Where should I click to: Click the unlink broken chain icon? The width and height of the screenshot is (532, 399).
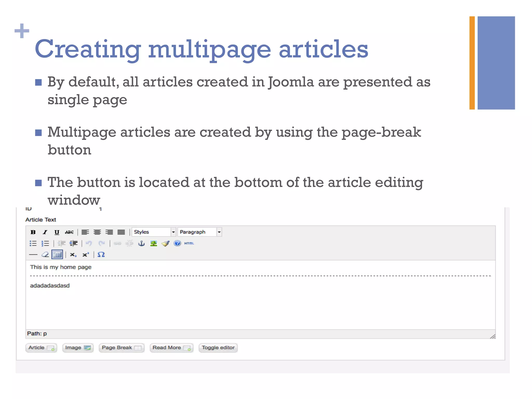129,243
